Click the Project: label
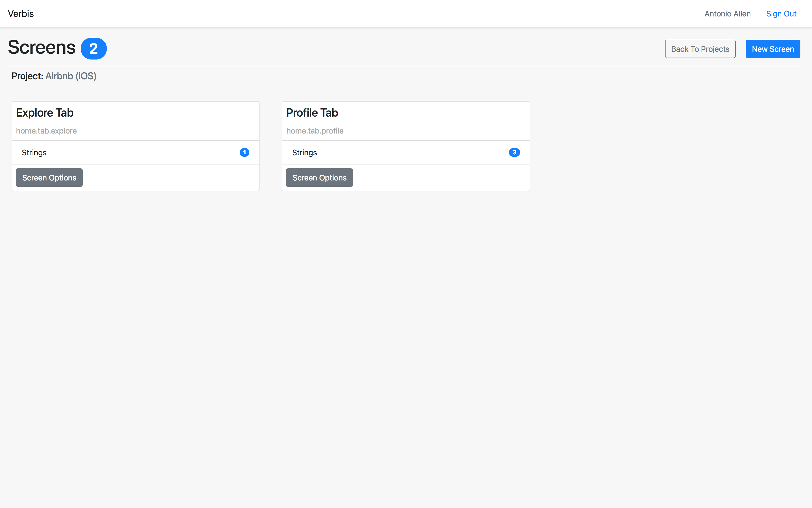This screenshot has height=508, width=812. pyautogui.click(x=27, y=76)
